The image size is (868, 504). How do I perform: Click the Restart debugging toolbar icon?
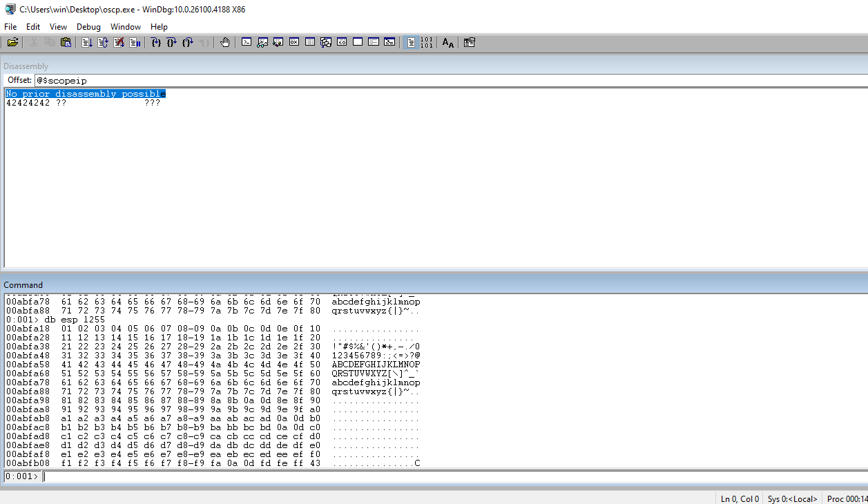pyautogui.click(x=104, y=43)
